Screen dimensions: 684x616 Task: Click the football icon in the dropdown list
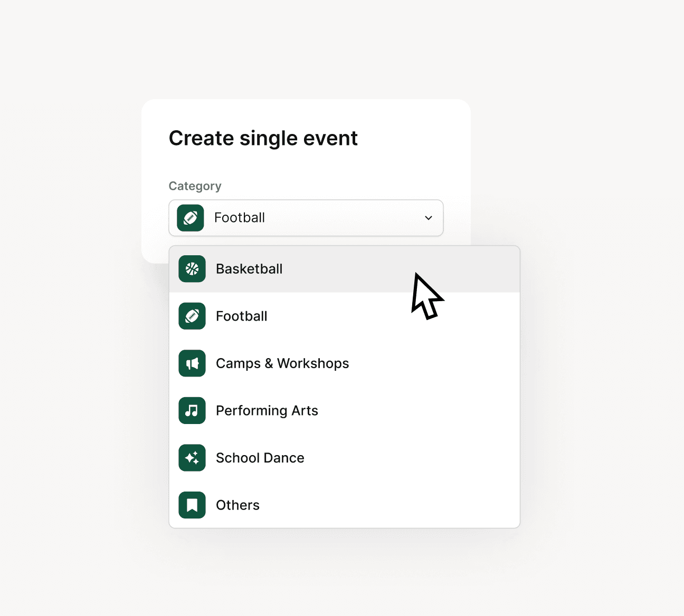pyautogui.click(x=192, y=316)
